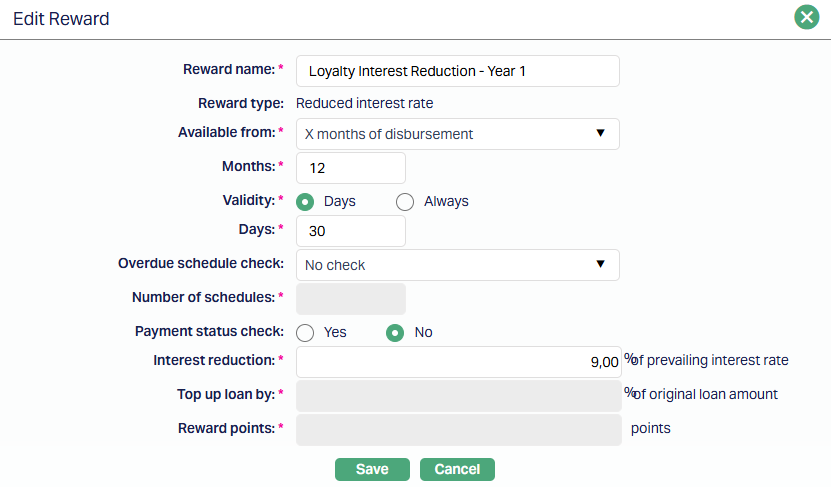The height and width of the screenshot is (487, 831).
Task: Choose Yes for payment status check
Action: point(306,332)
